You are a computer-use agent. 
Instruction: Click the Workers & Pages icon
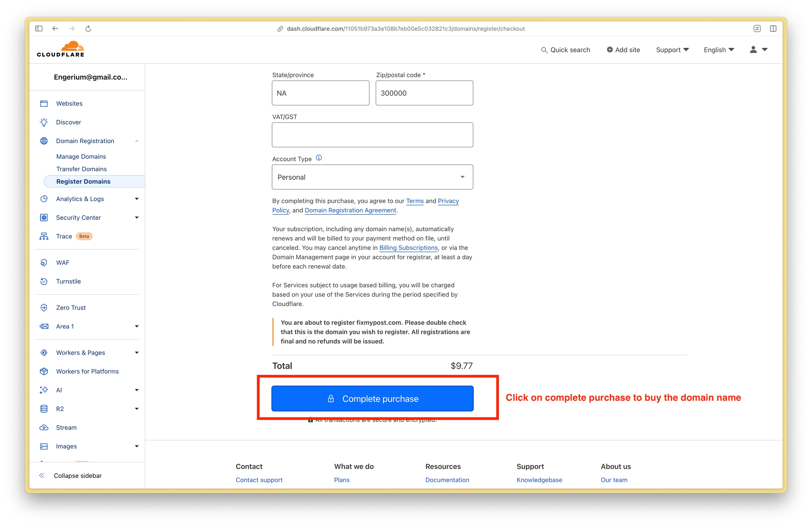[x=44, y=353]
